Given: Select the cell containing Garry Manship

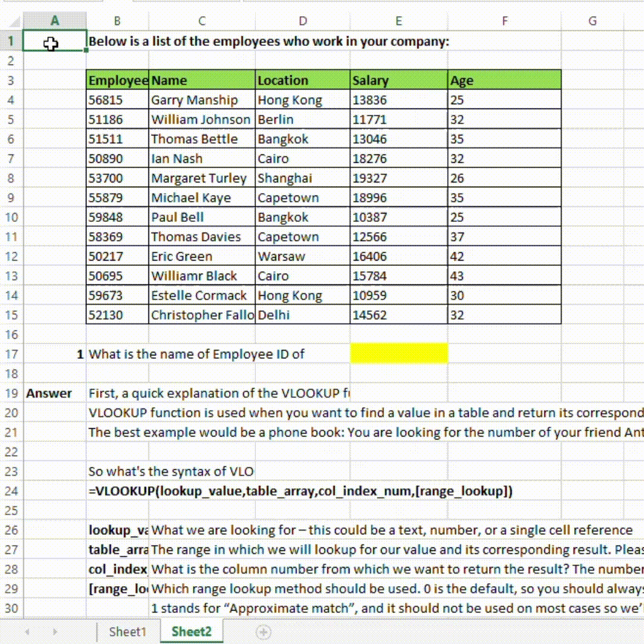Looking at the screenshot, I should point(202,100).
